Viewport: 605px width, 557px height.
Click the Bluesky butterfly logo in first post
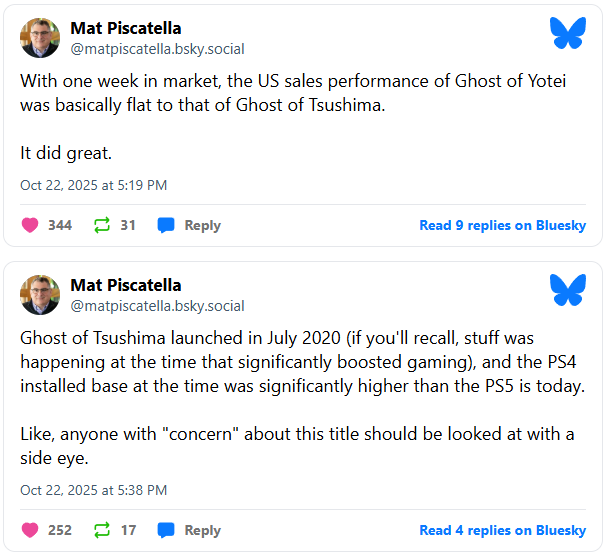pyautogui.click(x=567, y=33)
